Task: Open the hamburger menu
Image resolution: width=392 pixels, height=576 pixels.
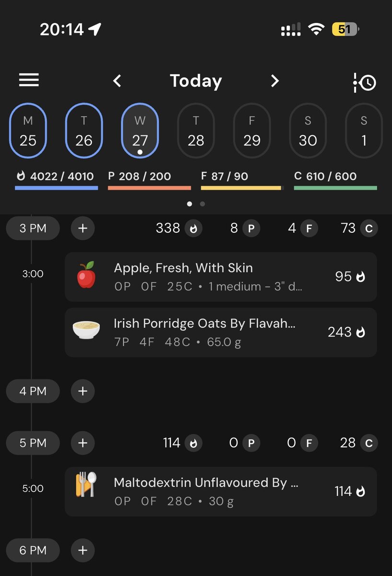Action: point(29,80)
